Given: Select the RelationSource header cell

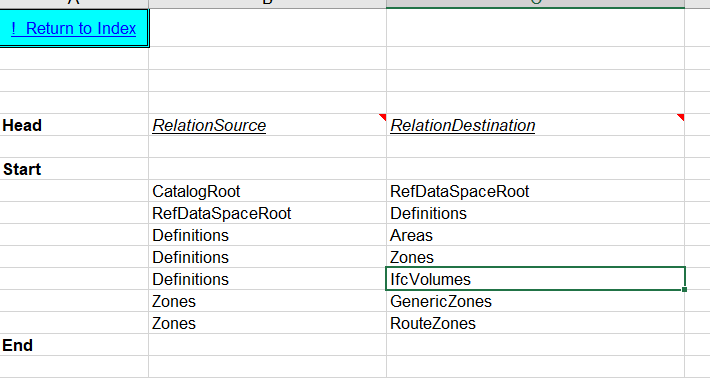Looking at the screenshot, I should 267,125.
